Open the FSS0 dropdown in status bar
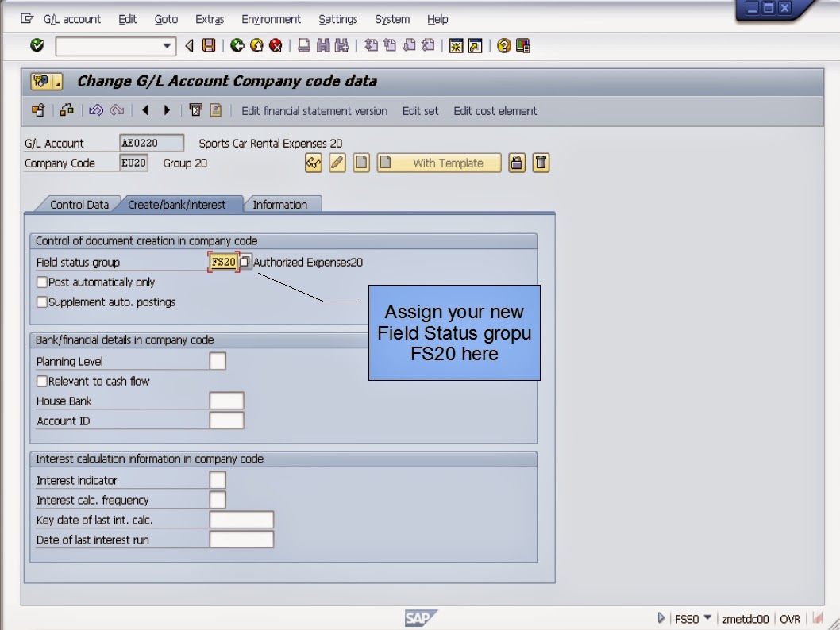Screen dimensions: 840x630 click(x=708, y=618)
